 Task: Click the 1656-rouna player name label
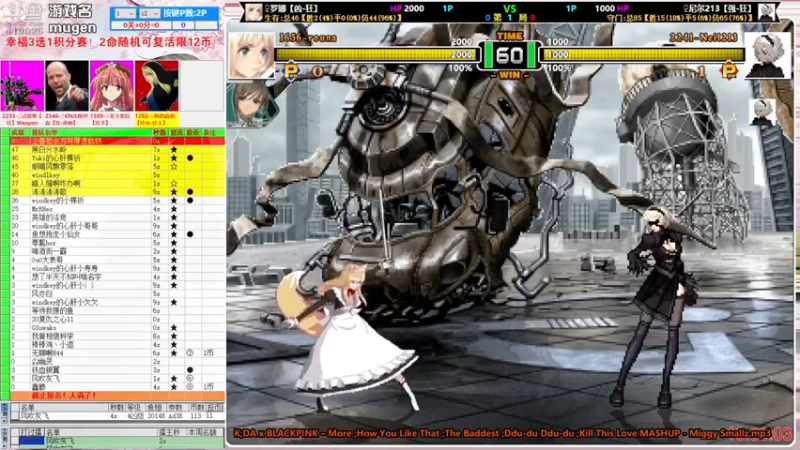point(308,38)
